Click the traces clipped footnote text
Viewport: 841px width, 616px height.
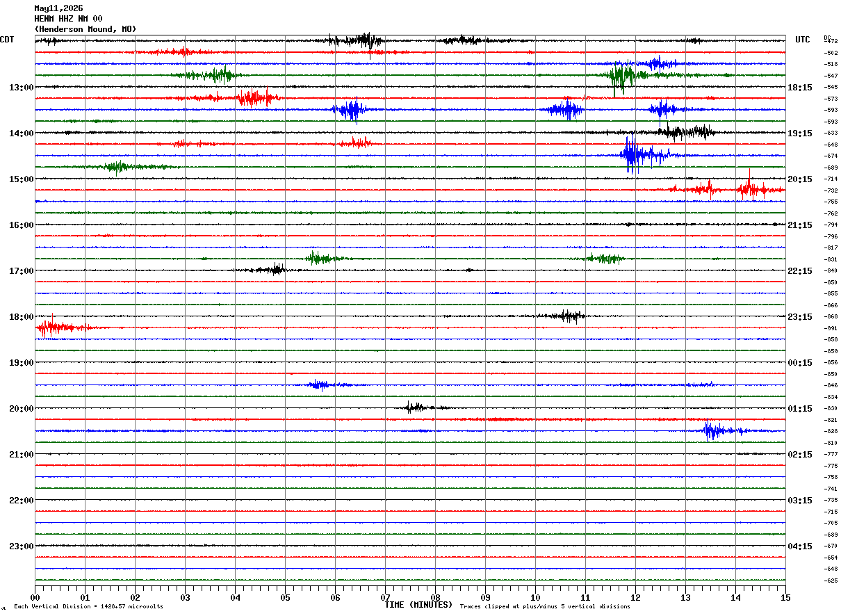click(545, 606)
